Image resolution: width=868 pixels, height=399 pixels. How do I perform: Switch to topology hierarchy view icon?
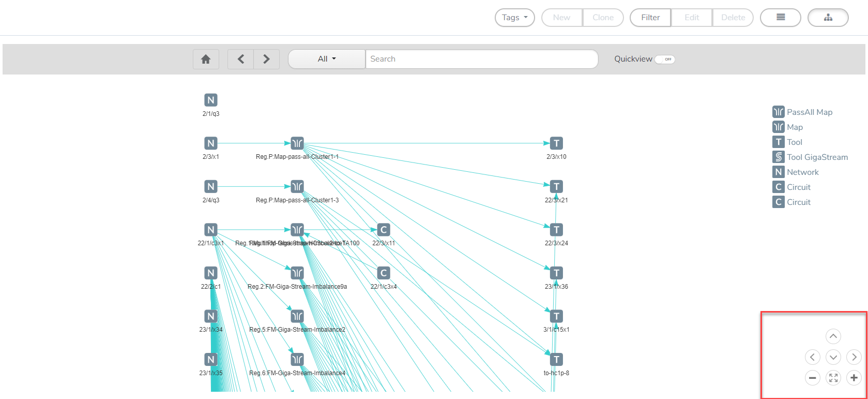click(x=828, y=18)
